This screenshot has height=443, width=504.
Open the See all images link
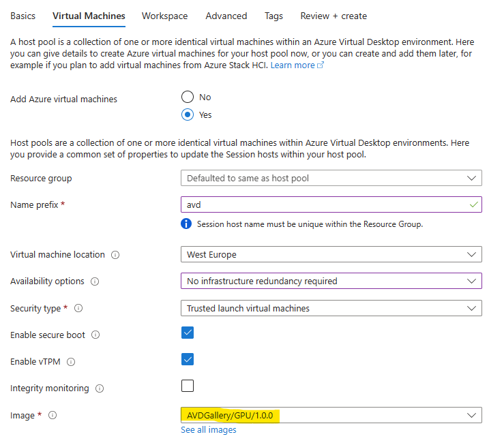pos(208,430)
